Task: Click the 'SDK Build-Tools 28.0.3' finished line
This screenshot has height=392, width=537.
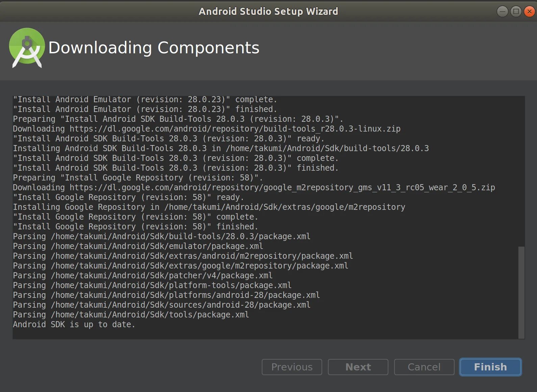Action: (176, 168)
